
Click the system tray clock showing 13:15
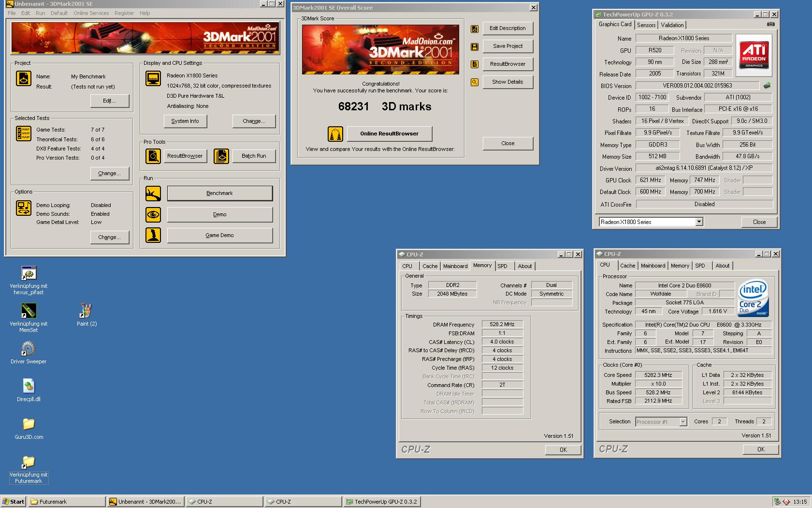tap(800, 502)
